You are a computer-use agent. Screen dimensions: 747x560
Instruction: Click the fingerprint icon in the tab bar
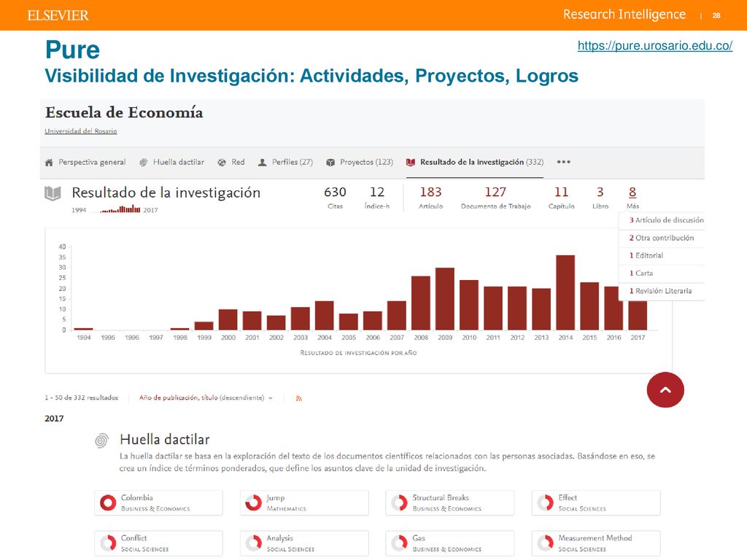143,163
